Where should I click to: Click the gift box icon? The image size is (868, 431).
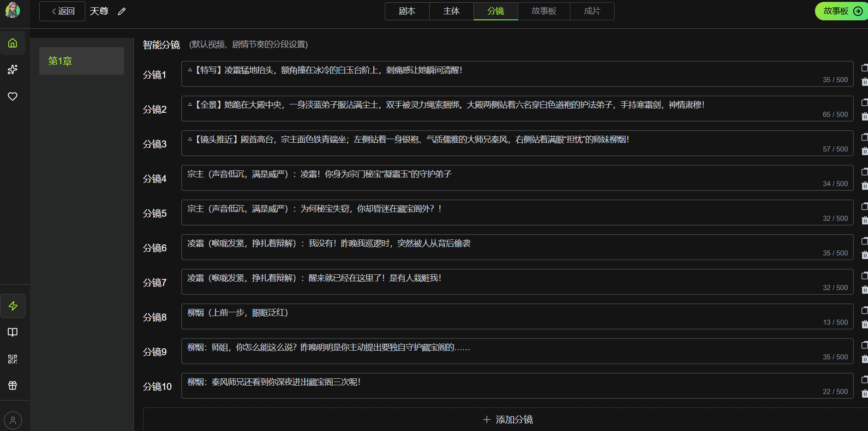click(x=12, y=385)
